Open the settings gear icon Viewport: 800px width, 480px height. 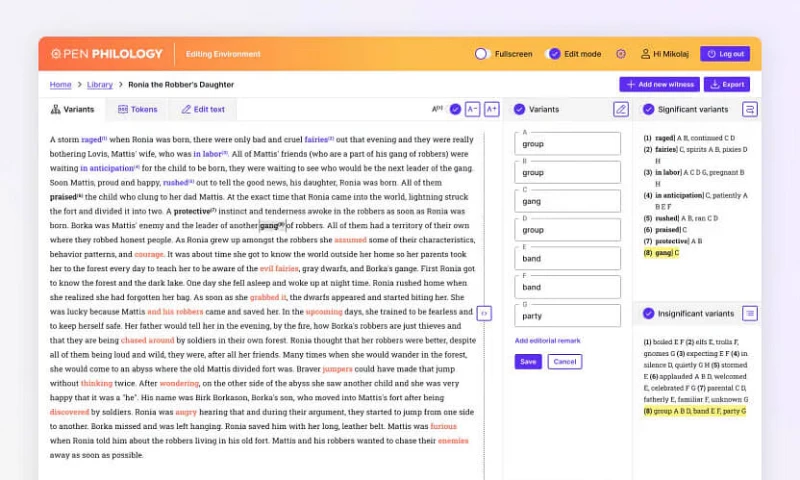620,54
